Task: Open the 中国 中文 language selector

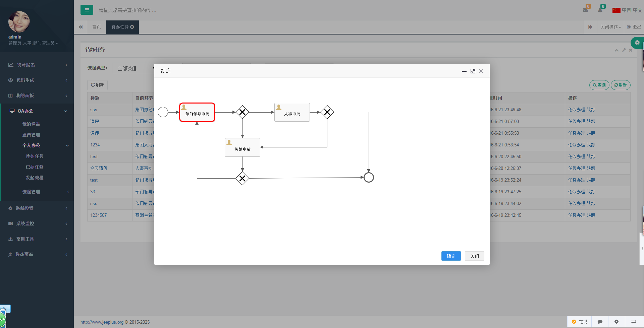Action: (x=627, y=10)
